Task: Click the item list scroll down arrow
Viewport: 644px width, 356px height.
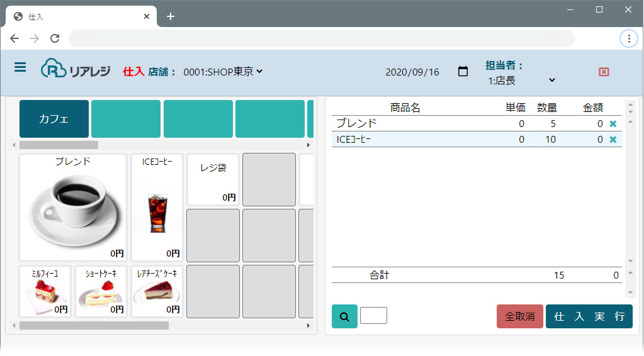Action: tap(630, 261)
